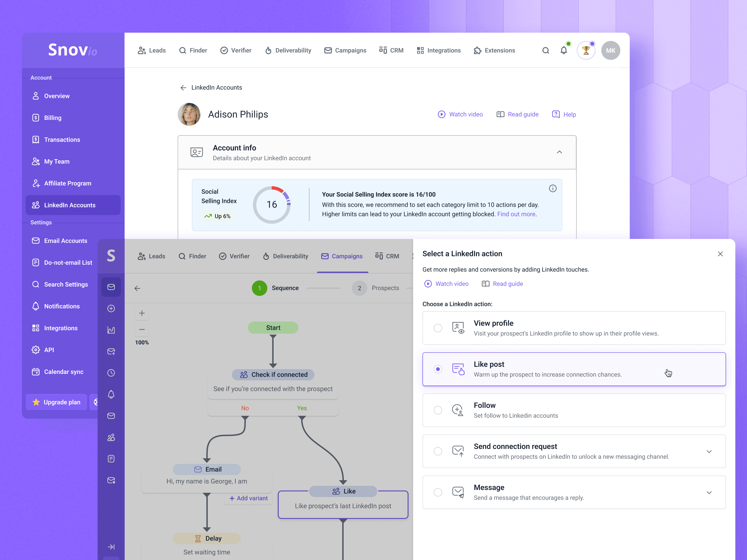Follow the Find out more link
Screen dimensions: 747x560
(516, 214)
